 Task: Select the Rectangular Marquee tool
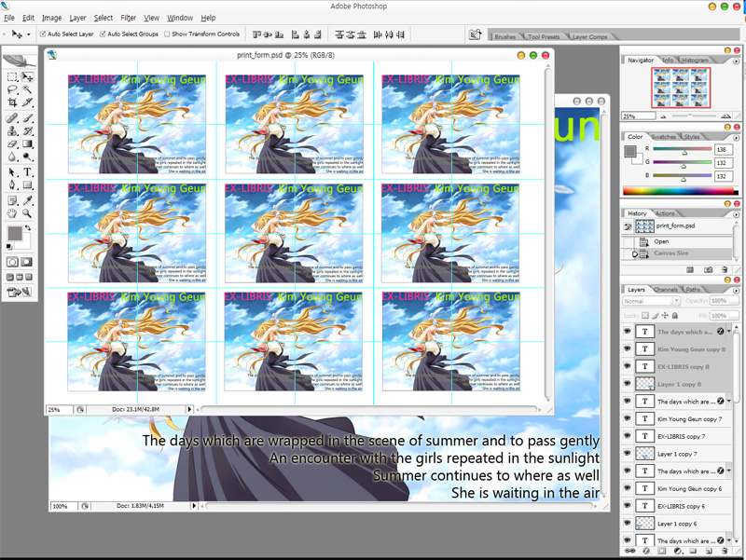coord(12,77)
